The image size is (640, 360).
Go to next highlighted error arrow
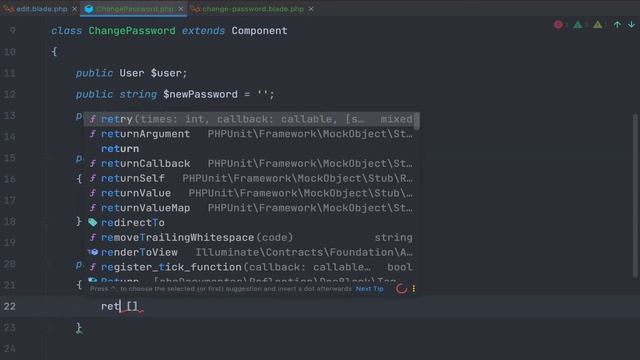631,25
